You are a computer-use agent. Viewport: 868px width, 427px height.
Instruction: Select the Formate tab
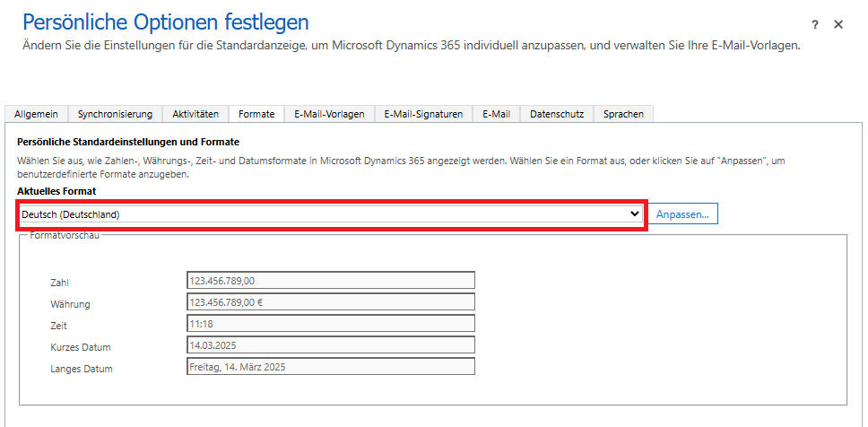coord(256,114)
